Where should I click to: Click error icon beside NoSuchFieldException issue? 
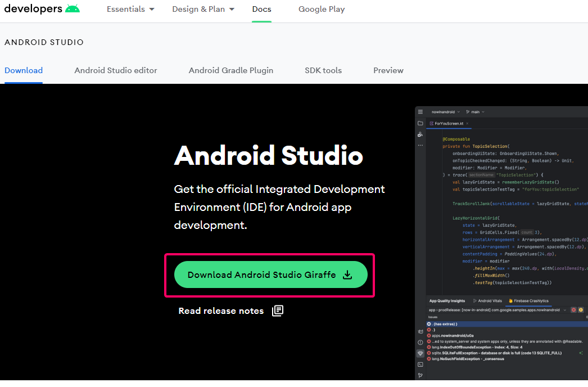[429, 359]
